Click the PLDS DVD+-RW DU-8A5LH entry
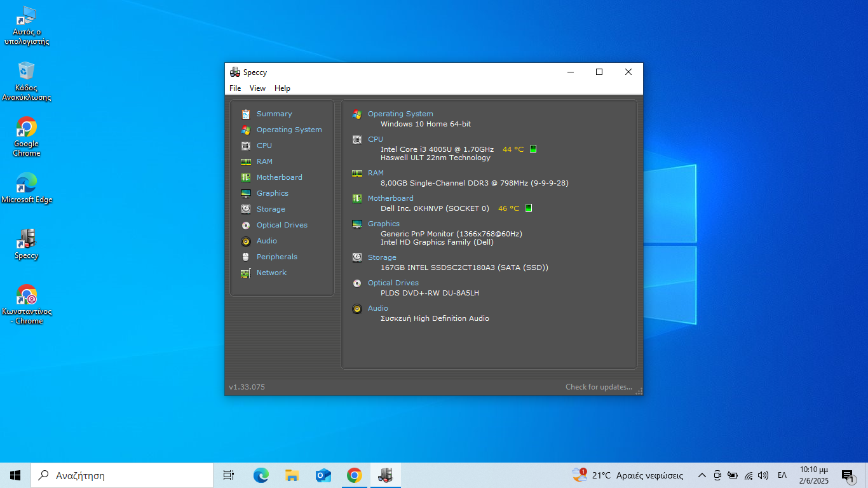Viewport: 868px width, 488px height. 430,293
